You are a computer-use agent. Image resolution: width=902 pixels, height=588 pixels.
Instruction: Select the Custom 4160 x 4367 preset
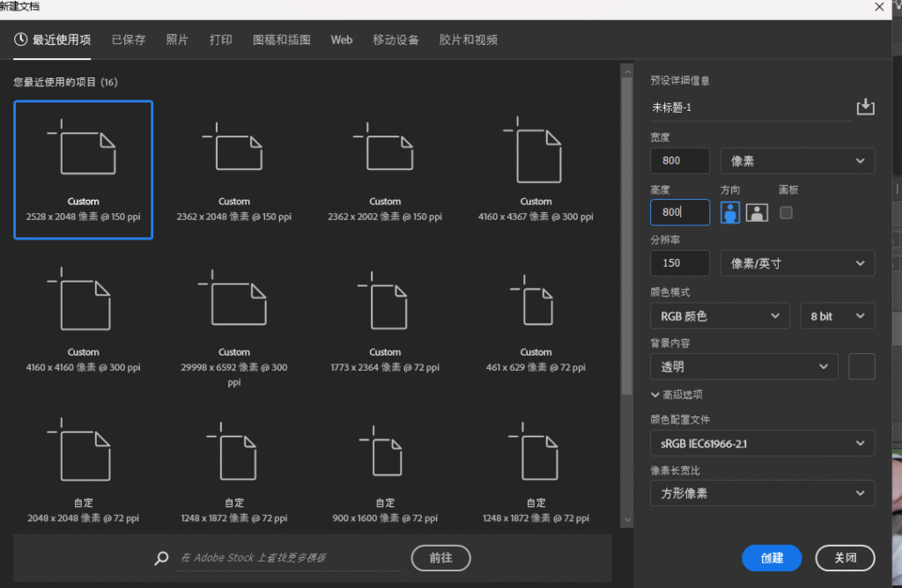536,170
